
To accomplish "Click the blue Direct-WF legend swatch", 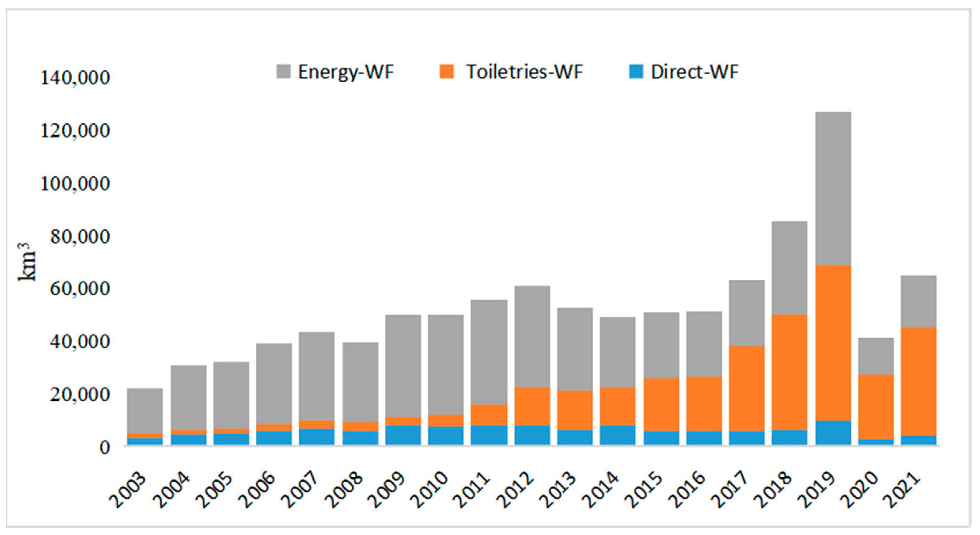I will [x=636, y=71].
